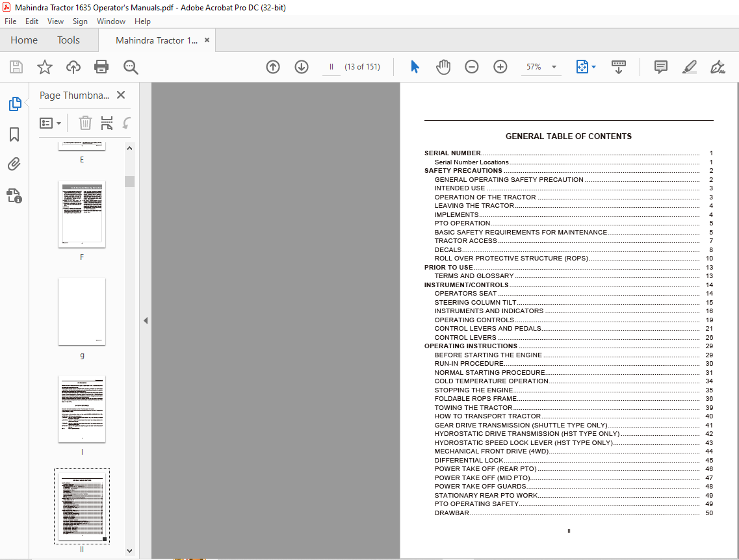The image size is (739, 560).
Task: Activate the Hand pan tool
Action: click(443, 67)
